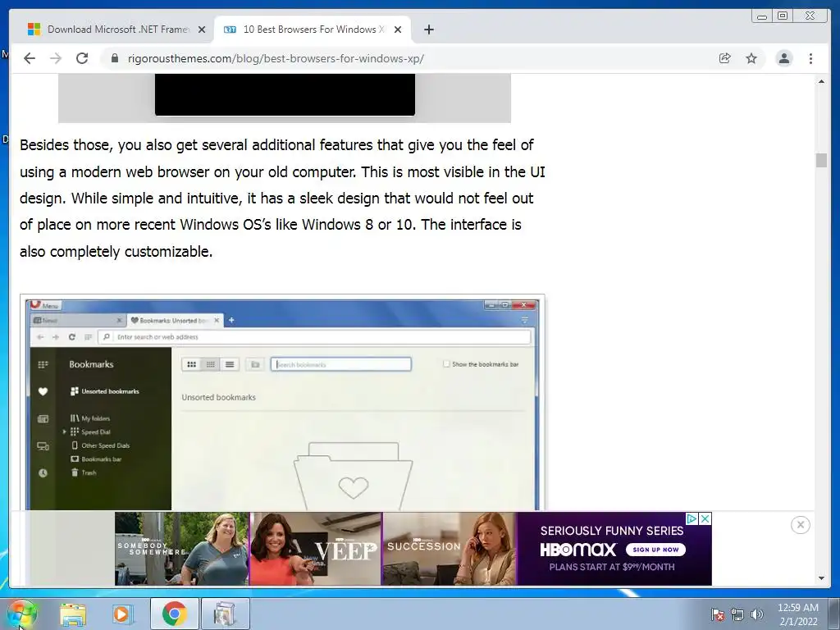Bookmark this page with the star
Screen dimensions: 840x630
(751, 58)
